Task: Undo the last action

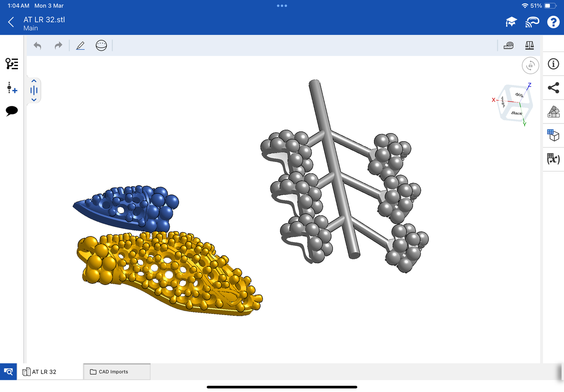Action: pos(37,46)
